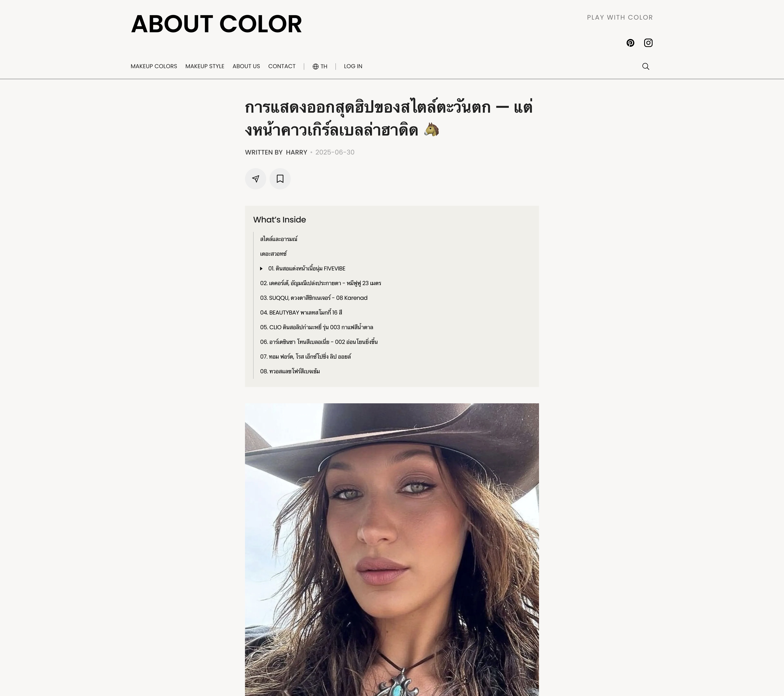Click the ABOUT COLOR site logo
Image resolution: width=784 pixels, height=696 pixels.
coord(216,24)
